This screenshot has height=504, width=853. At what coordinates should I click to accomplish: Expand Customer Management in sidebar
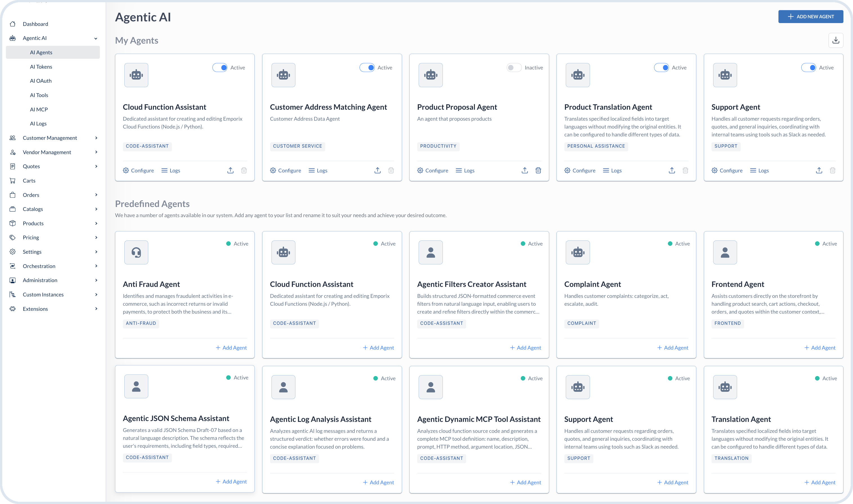coord(96,138)
